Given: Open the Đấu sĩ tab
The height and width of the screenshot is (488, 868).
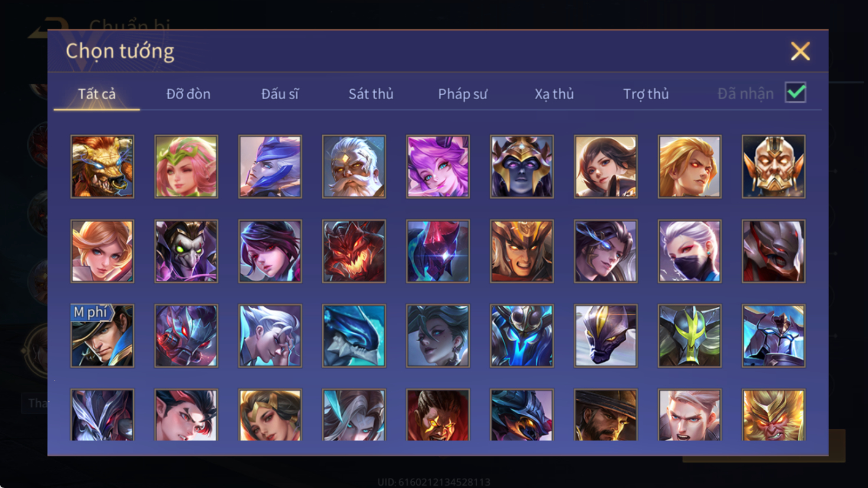Looking at the screenshot, I should [x=280, y=94].
